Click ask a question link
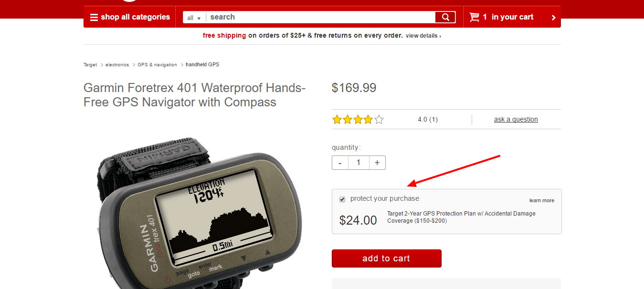The height and width of the screenshot is (289, 644). [516, 119]
